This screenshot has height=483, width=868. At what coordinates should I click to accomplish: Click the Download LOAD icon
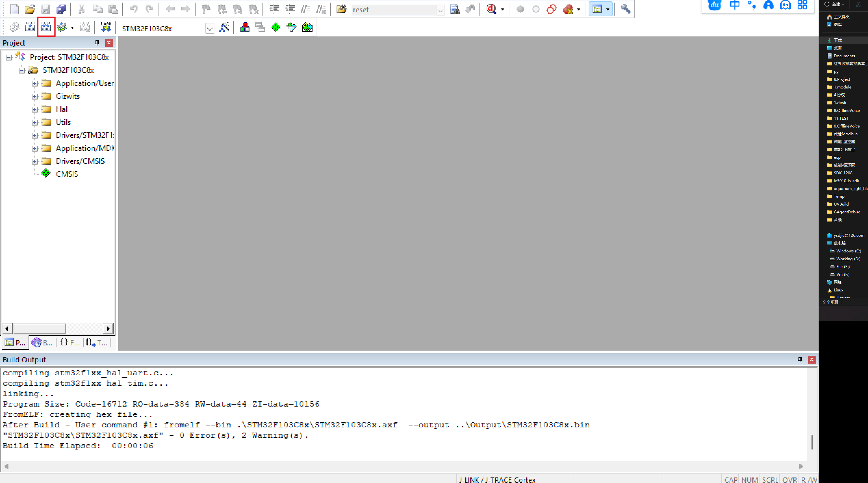106,27
